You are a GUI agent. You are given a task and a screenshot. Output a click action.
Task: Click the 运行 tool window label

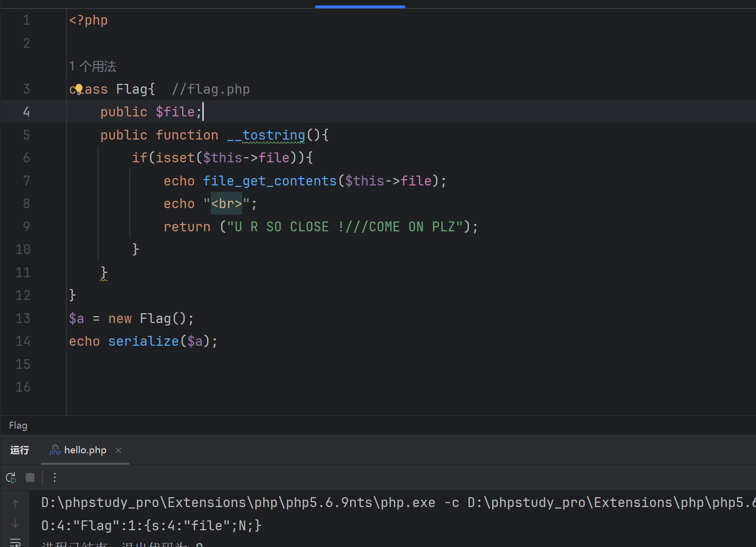[20, 450]
